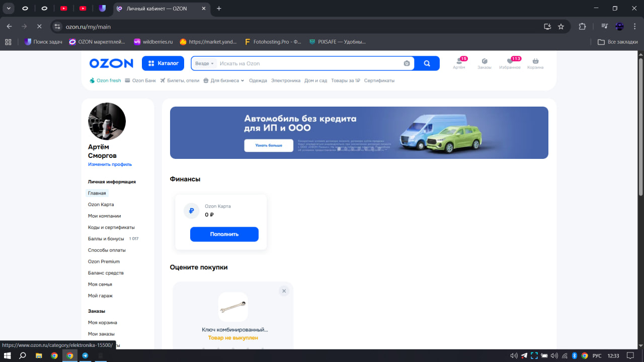
Task: Open Товары за 1₽ section
Action: coord(346,80)
